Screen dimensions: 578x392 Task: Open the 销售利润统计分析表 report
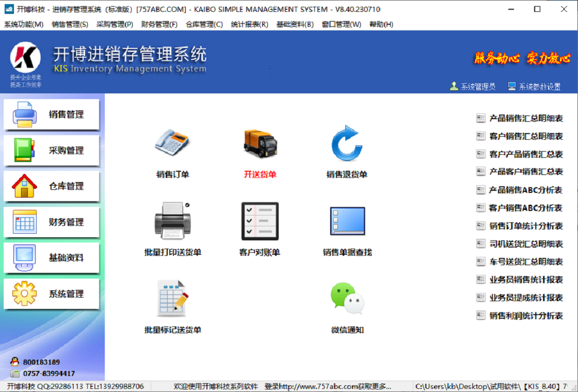(x=525, y=316)
